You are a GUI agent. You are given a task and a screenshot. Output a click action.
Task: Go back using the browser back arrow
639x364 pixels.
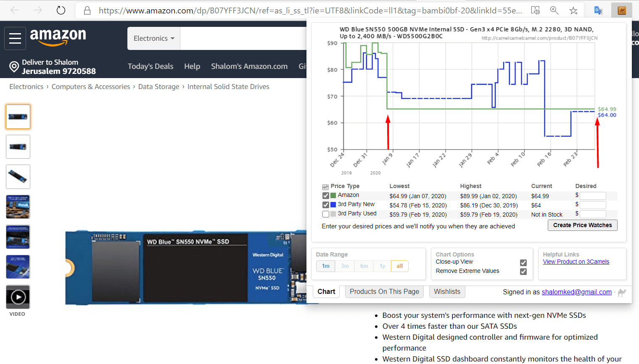tap(15, 10)
